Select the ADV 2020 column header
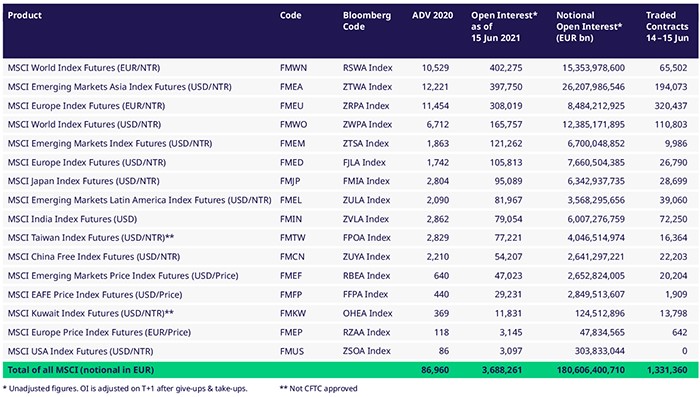Screen dimensions: 700x397 (x=432, y=15)
